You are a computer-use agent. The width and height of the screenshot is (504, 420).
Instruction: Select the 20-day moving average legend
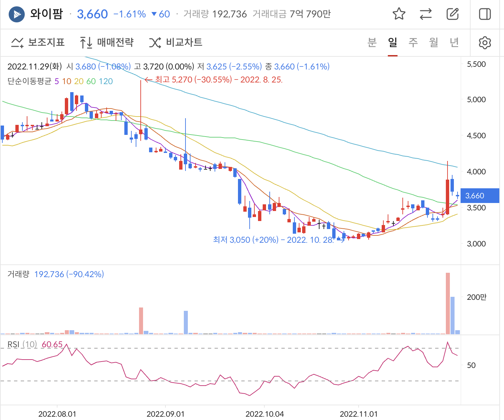click(79, 81)
